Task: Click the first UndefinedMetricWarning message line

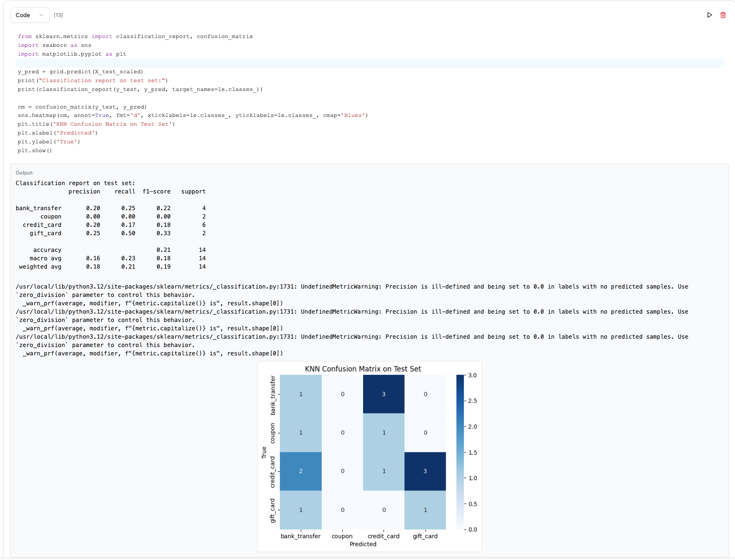Action: click(351, 287)
